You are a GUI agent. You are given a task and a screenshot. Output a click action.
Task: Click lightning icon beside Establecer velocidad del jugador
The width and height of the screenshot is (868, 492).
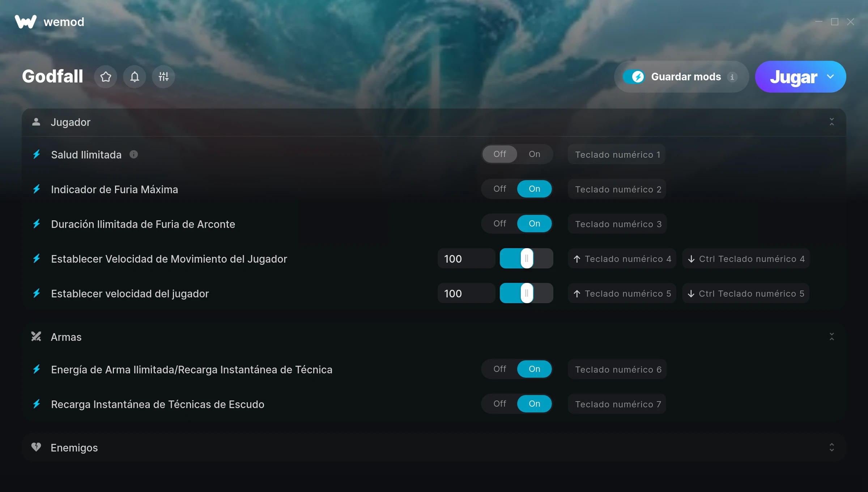(37, 293)
